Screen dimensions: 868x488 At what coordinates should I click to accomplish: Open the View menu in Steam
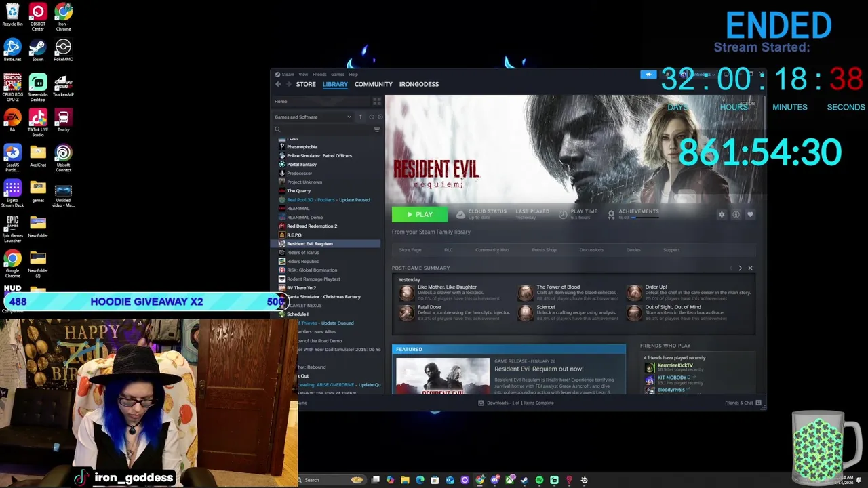tap(303, 75)
